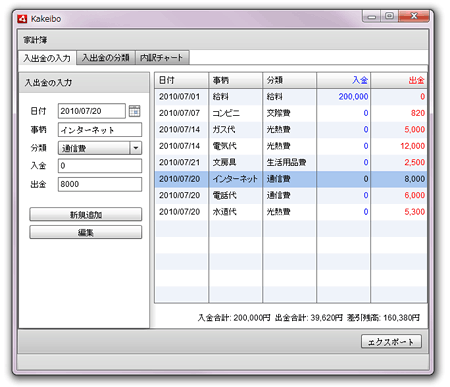Open the calendar date picker icon
450x387 pixels.
pos(134,111)
